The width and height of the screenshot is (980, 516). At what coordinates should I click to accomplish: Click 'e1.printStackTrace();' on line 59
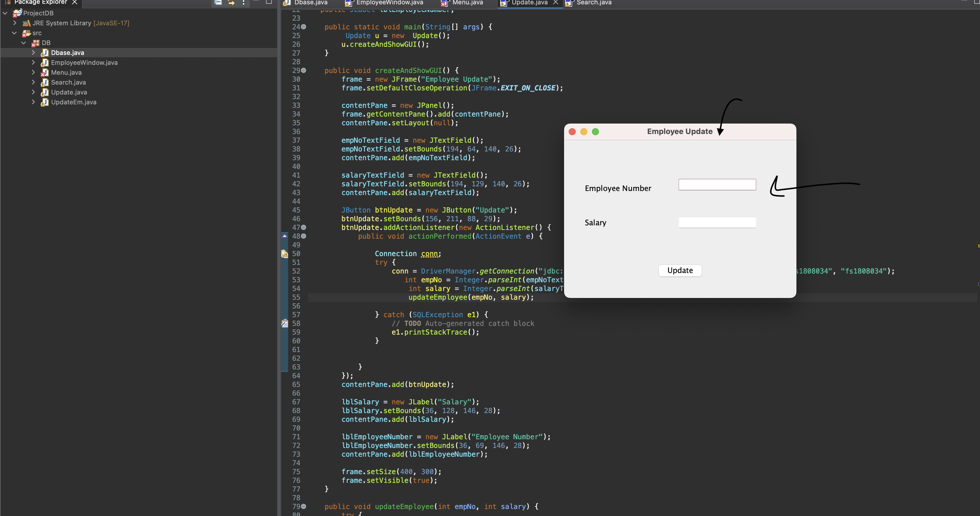point(435,333)
